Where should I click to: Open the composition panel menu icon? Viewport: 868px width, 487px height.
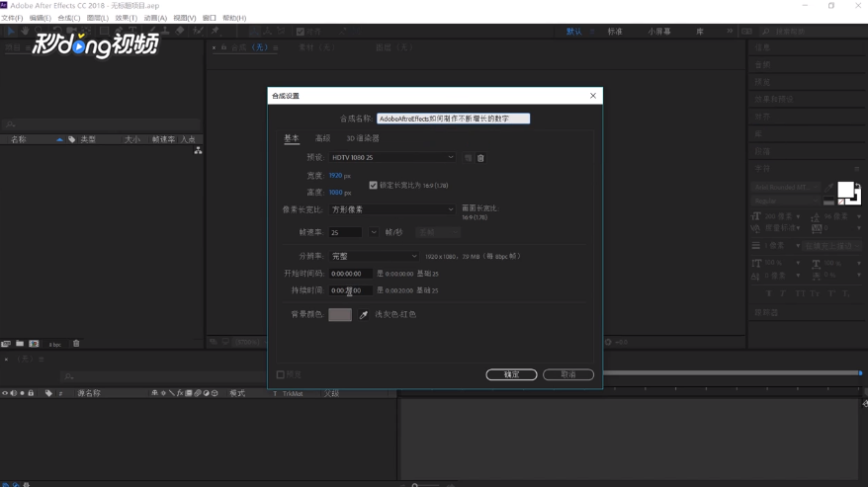pyautogui.click(x=275, y=48)
